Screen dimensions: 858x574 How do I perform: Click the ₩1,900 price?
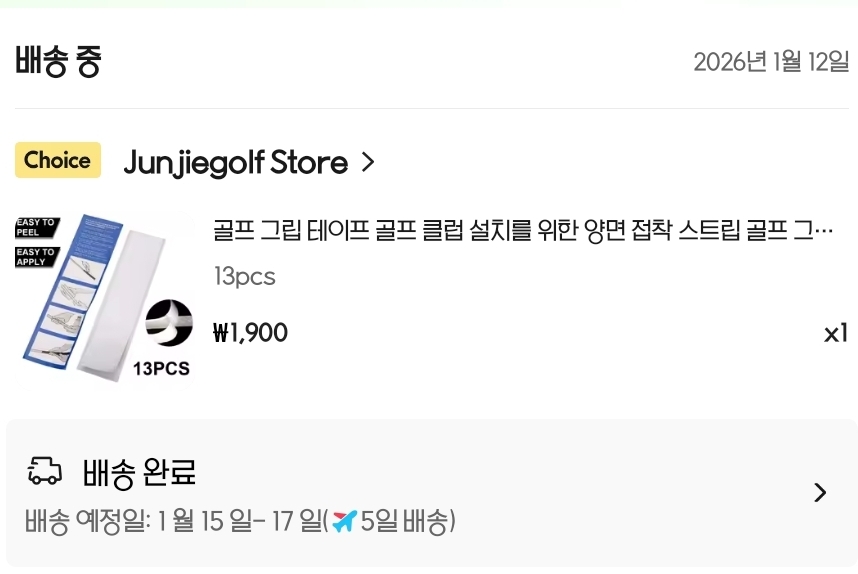point(250,333)
